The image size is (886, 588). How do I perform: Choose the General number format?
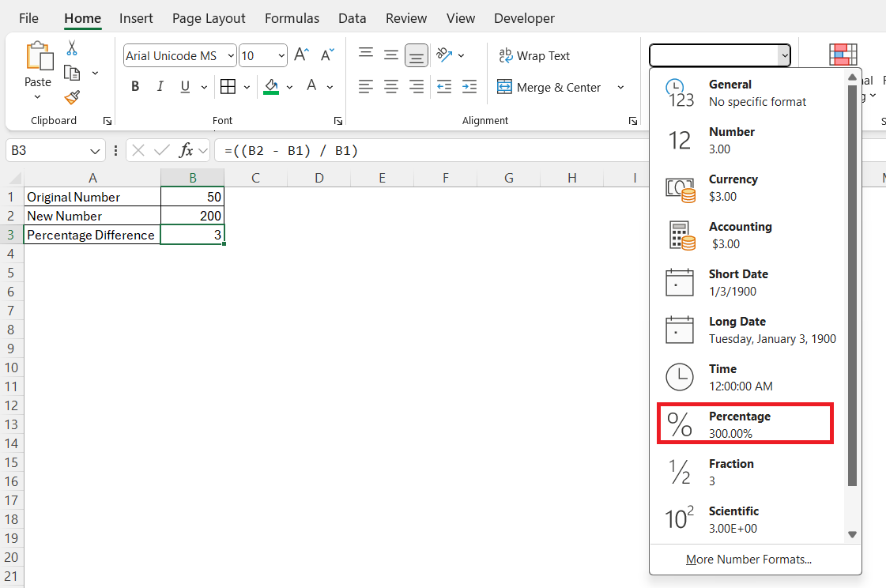(x=747, y=93)
